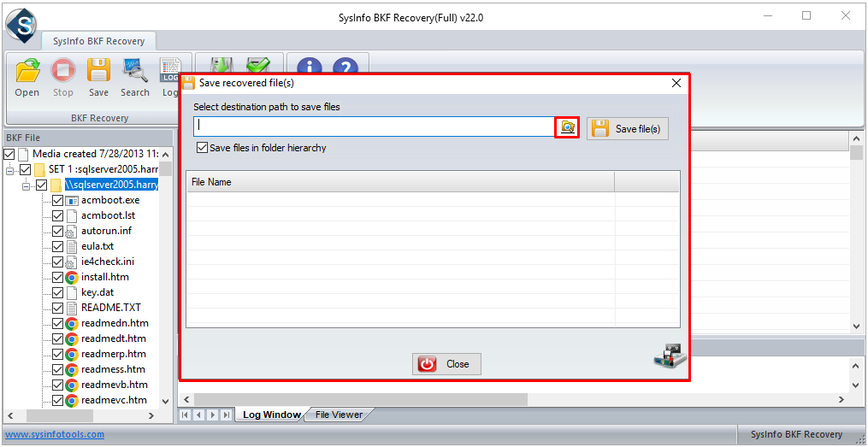The height and width of the screenshot is (447, 868).
Task: Uncheck the acmboot.exe checkbox
Action: coord(57,200)
